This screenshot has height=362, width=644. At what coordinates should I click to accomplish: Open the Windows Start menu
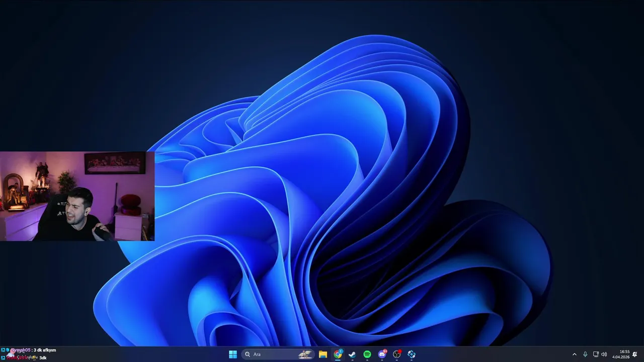233,354
